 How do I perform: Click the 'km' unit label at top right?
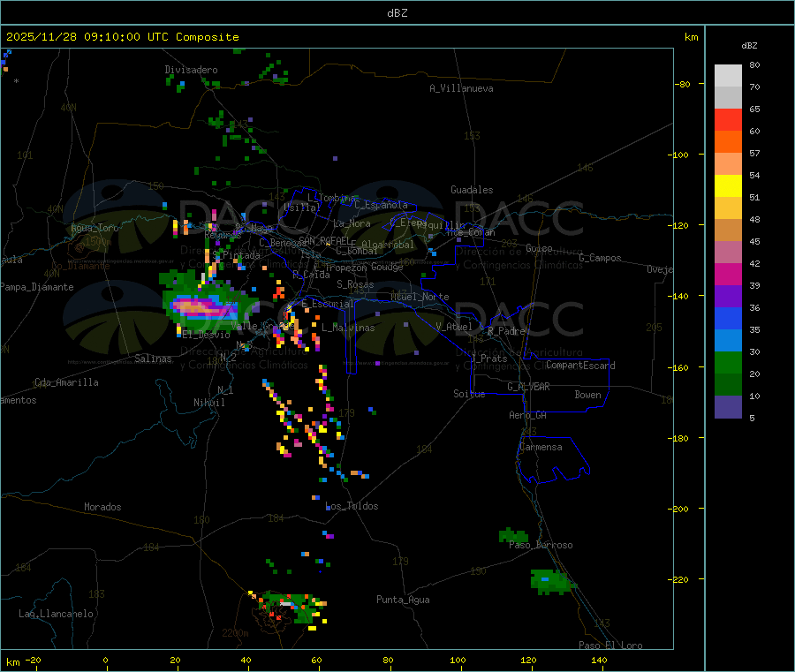[x=691, y=37]
